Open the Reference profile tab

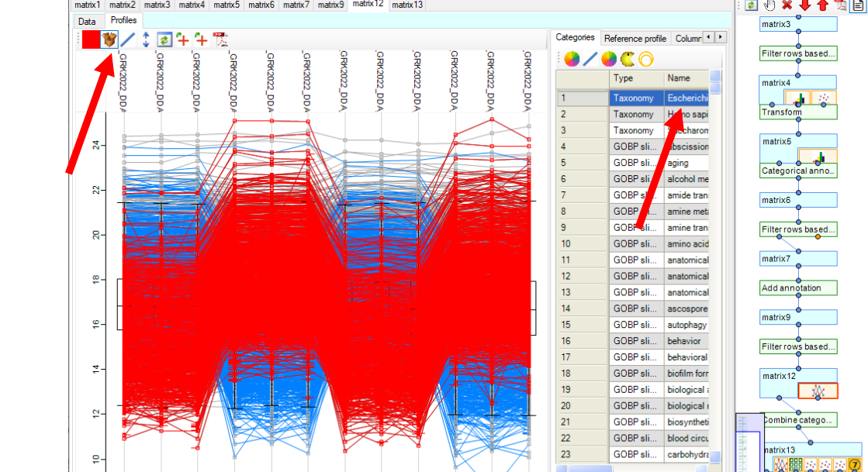(x=635, y=38)
